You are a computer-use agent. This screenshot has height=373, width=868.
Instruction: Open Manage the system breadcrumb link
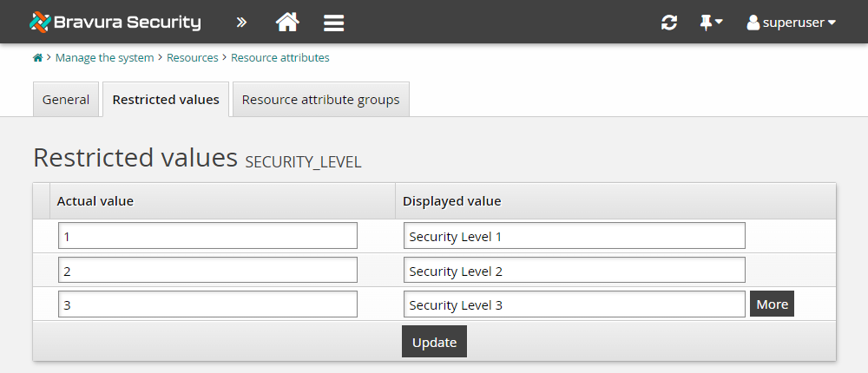click(104, 58)
